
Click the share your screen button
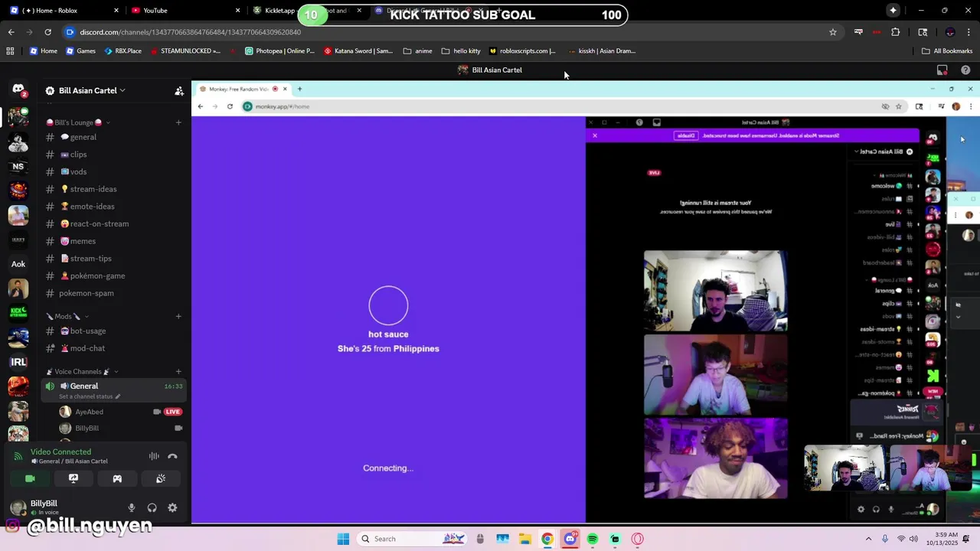[x=73, y=478]
